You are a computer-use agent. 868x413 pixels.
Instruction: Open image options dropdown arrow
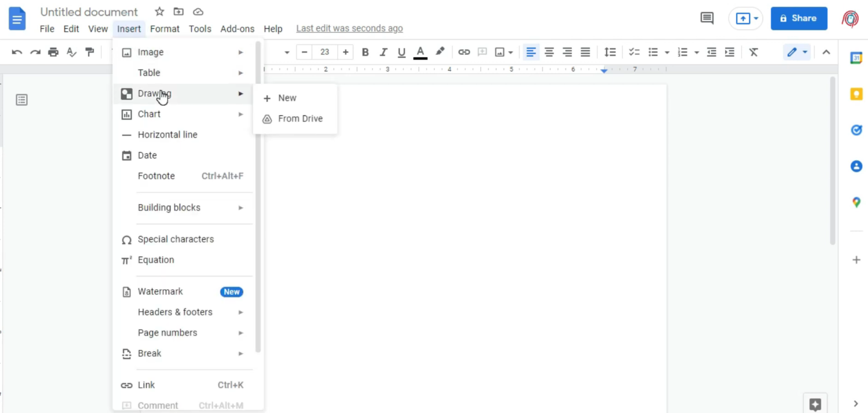coord(511,53)
